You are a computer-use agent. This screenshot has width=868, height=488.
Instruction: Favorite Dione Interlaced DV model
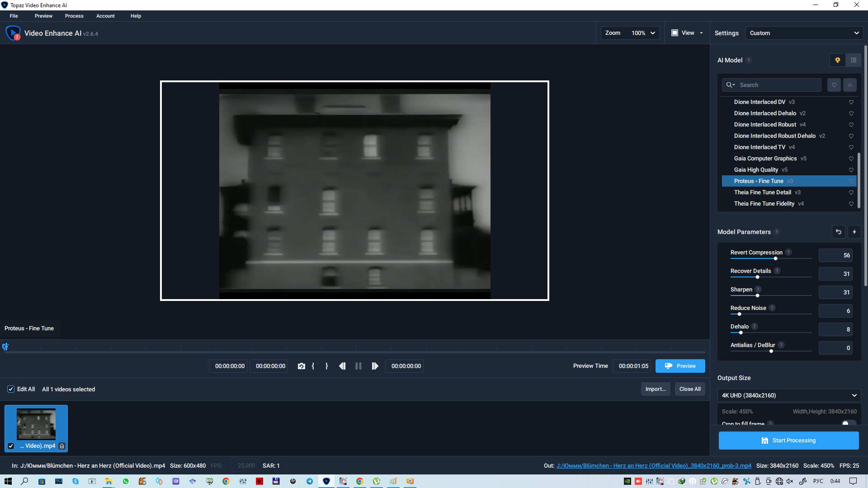click(851, 102)
